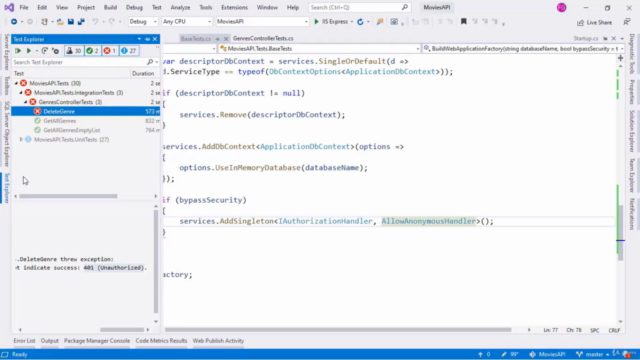
Task: Click the master branch in status bar
Action: [x=593, y=354]
